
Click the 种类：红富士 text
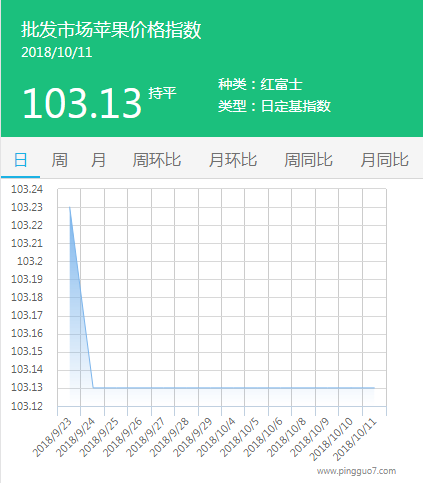(260, 84)
